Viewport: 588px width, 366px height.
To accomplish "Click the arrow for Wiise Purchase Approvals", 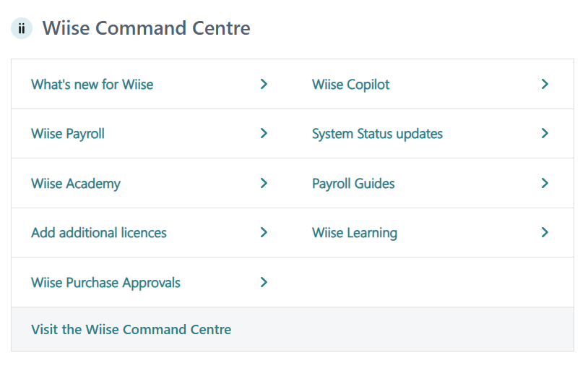I will pos(264,282).
